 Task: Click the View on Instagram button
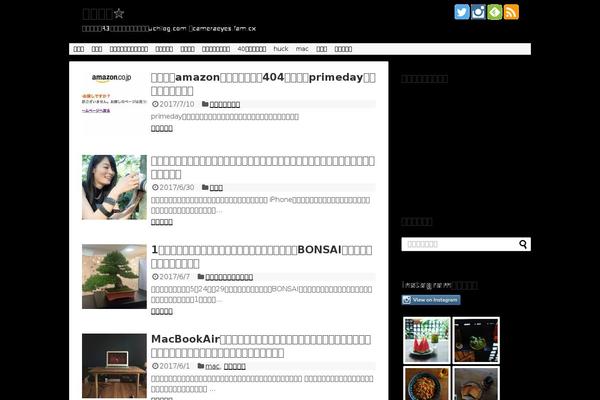click(x=431, y=300)
